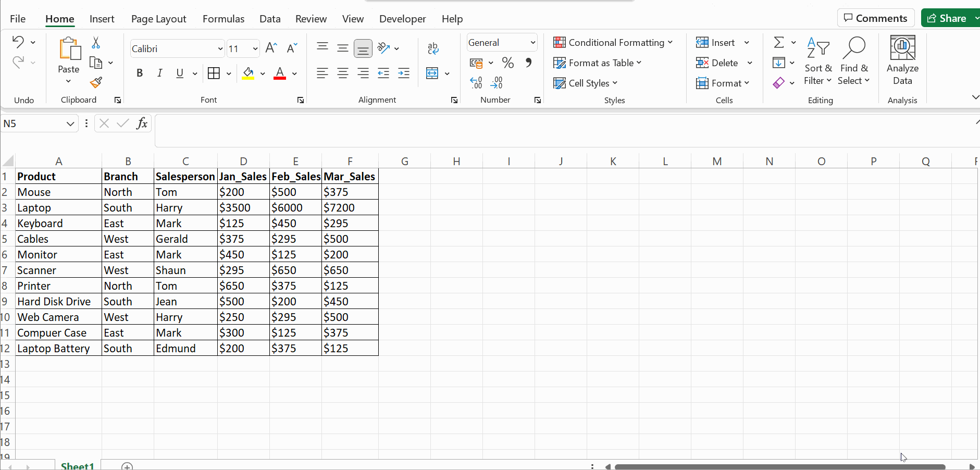This screenshot has width=980, height=470.
Task: Apply the Percent number format
Action: coord(508,63)
